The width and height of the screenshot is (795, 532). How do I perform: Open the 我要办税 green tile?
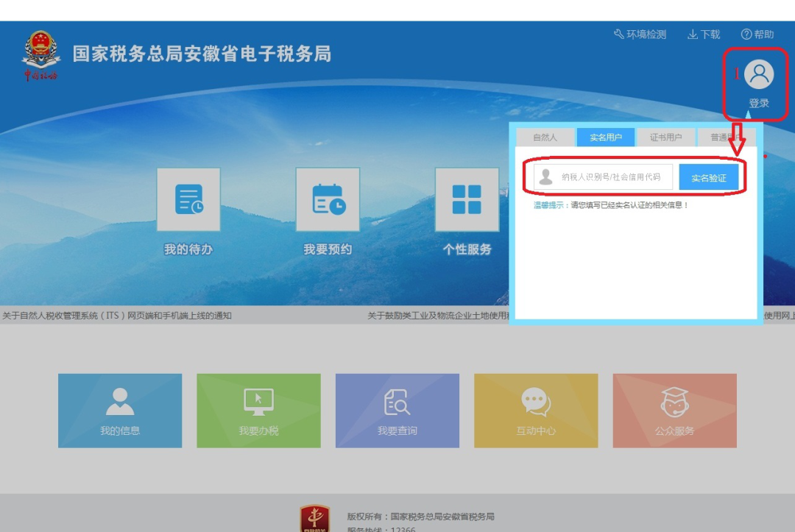point(258,411)
